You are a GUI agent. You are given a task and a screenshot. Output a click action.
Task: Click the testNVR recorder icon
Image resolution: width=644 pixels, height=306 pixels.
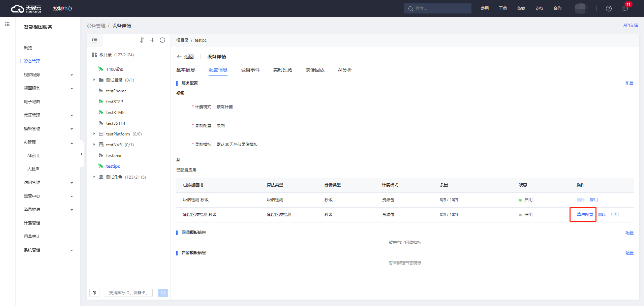coord(101,145)
